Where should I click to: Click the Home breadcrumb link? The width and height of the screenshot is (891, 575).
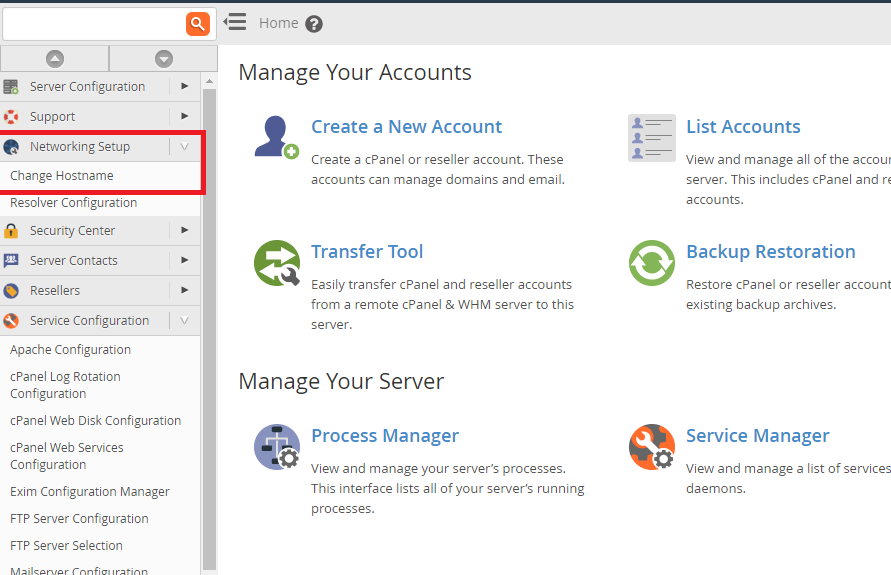(x=278, y=23)
